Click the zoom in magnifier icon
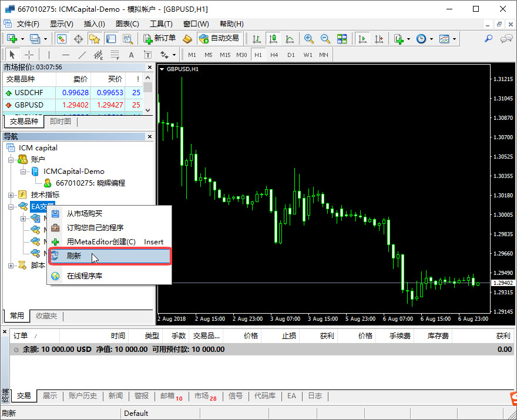 [x=308, y=39]
